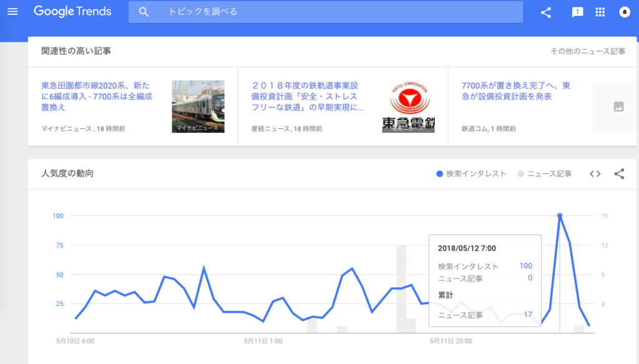Click the 5月10日 6:00 axis label
Image resolution: width=639 pixels, height=364 pixels.
(x=76, y=341)
